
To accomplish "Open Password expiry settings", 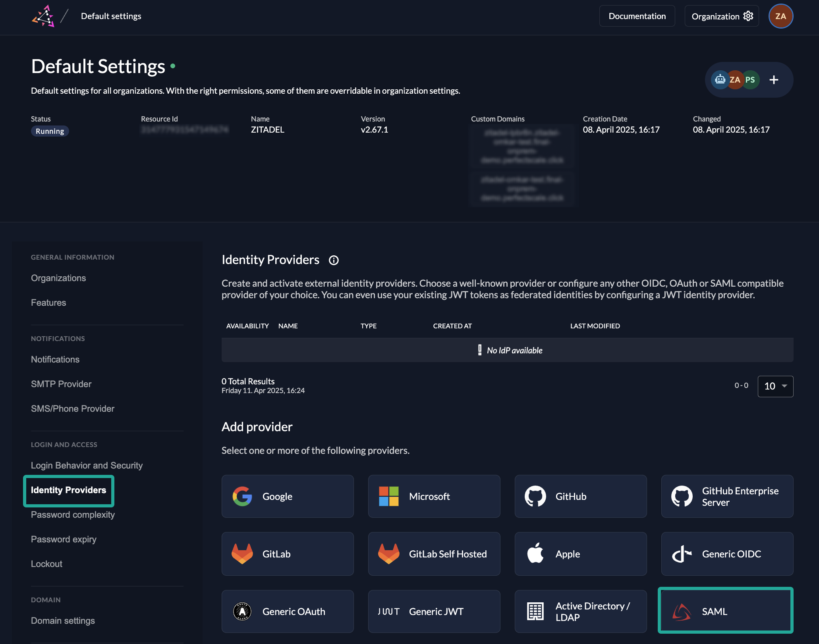I will coord(64,539).
